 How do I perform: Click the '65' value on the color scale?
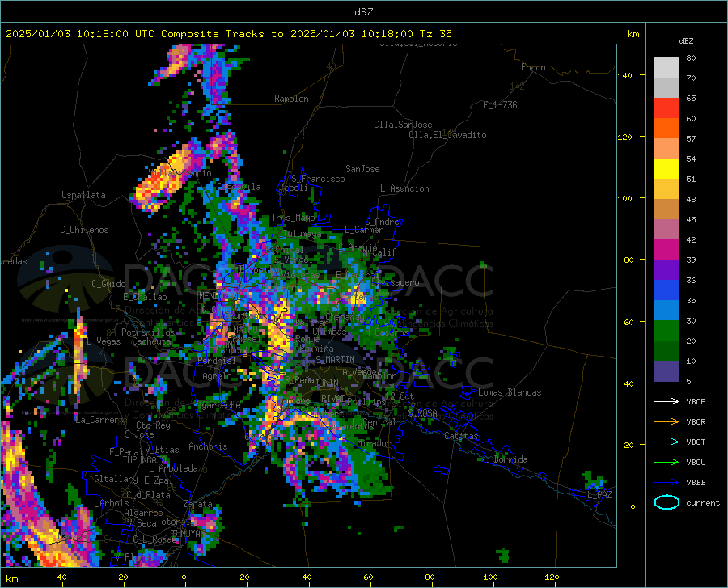pos(691,99)
